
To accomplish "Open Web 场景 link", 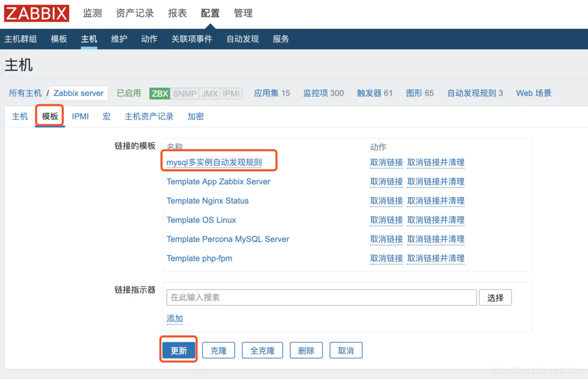I will 534,93.
